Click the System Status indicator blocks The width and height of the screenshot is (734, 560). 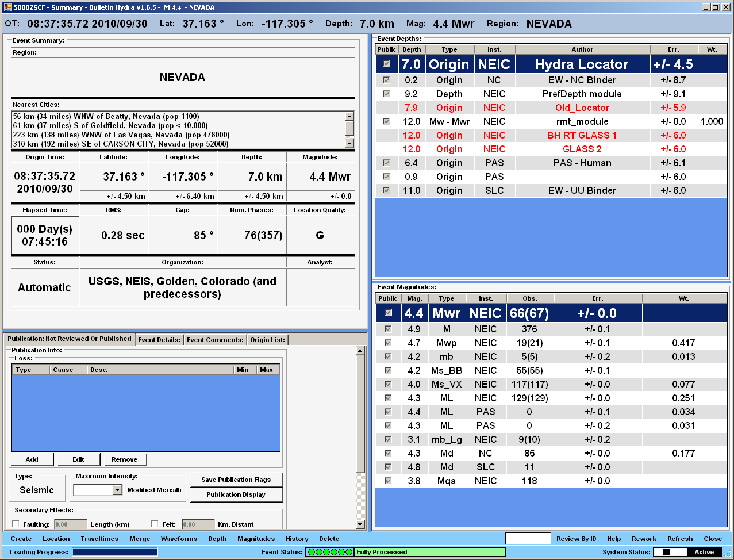tap(670, 552)
